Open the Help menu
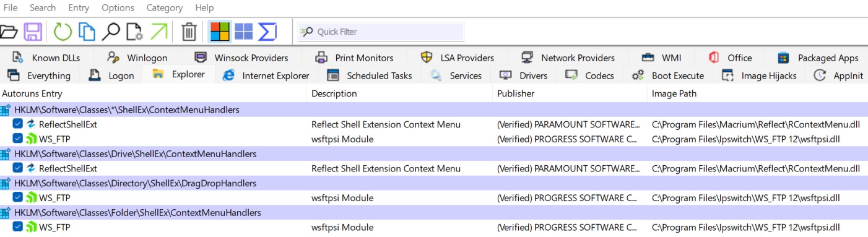The height and width of the screenshot is (237, 868). pyautogui.click(x=204, y=8)
